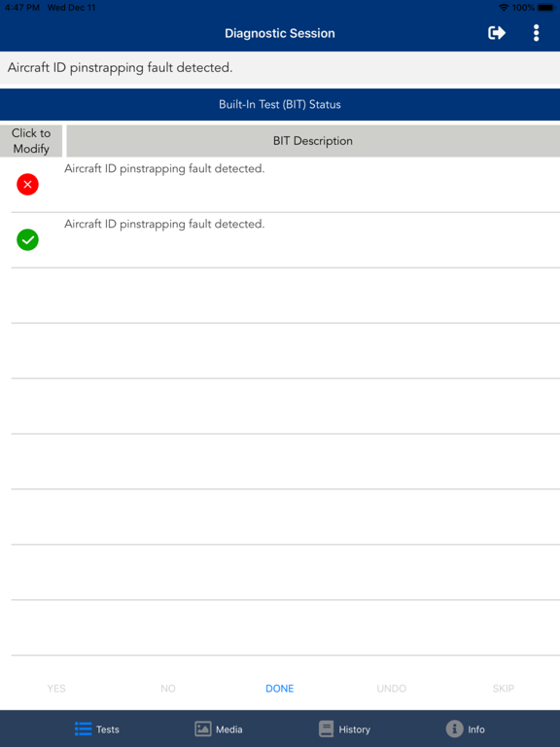The width and height of the screenshot is (560, 747).
Task: Toggle the green checkmark pass status
Action: 27,239
